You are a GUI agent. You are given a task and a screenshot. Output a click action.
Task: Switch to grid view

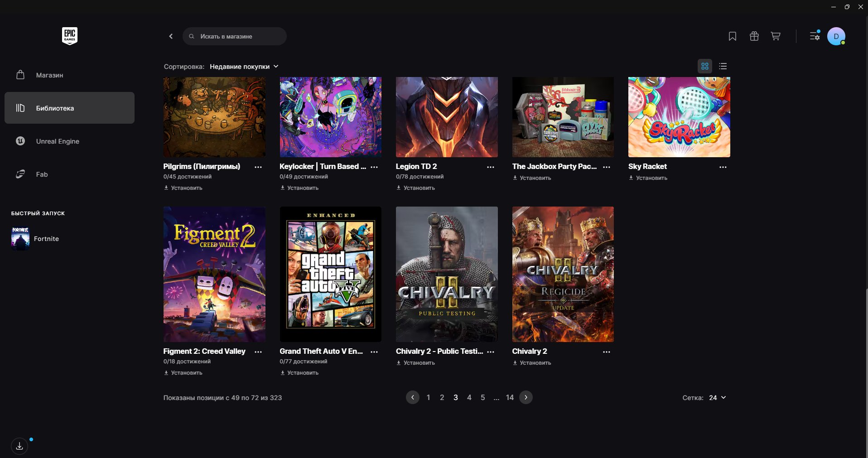(705, 66)
